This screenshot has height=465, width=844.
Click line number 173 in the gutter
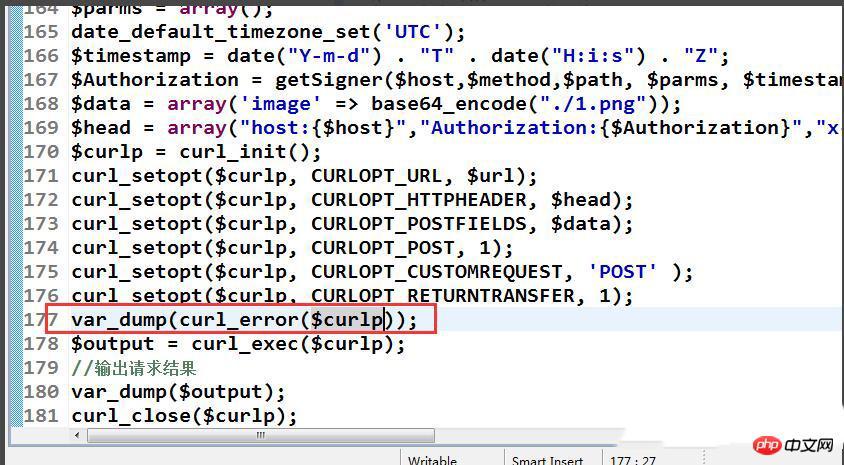click(41, 223)
